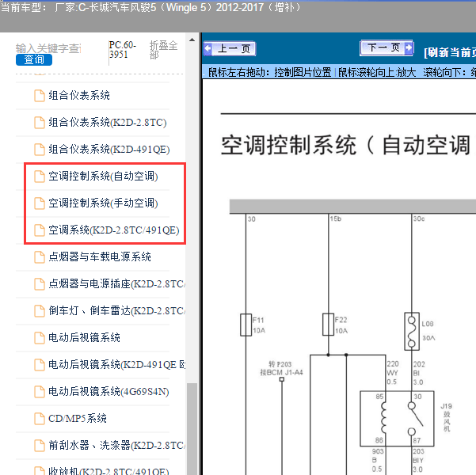Click the 查询 search button

[x=34, y=59]
